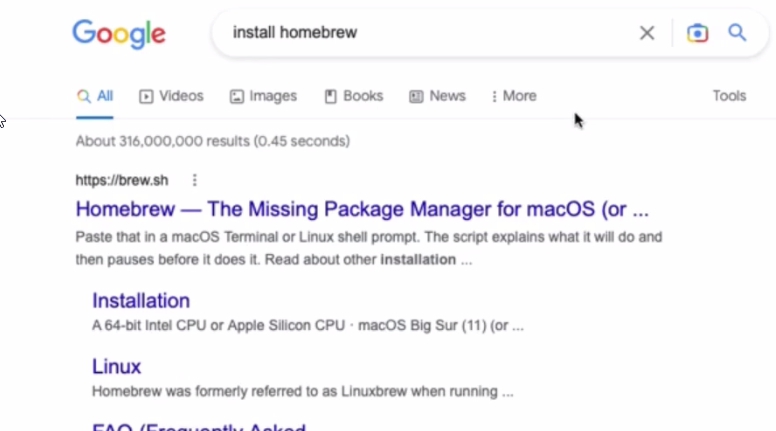Open the Google logo homepage
The width and height of the screenshot is (776, 431).
[x=119, y=34]
